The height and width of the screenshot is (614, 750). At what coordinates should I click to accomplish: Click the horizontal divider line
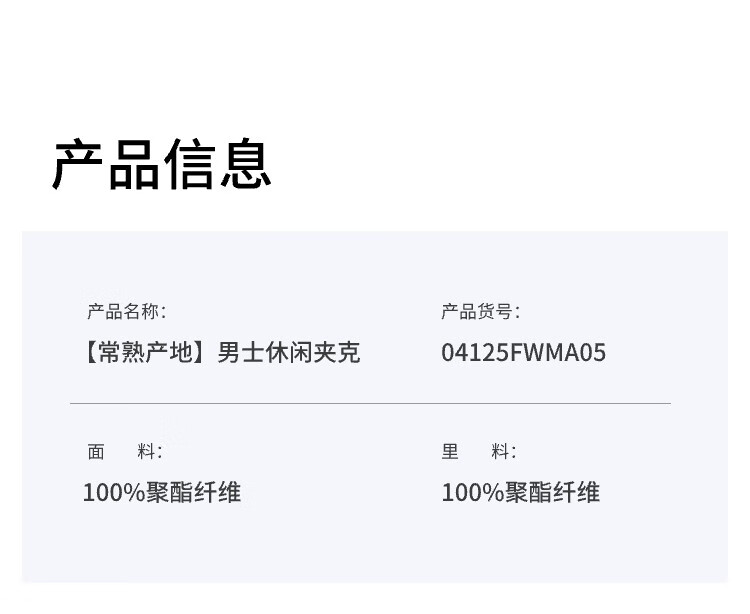point(370,404)
